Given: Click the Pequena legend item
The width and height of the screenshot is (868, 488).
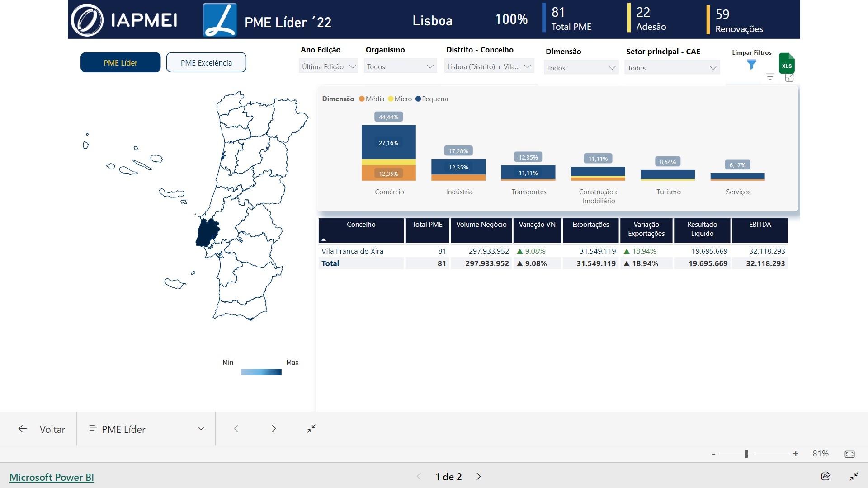Looking at the screenshot, I should [x=432, y=99].
